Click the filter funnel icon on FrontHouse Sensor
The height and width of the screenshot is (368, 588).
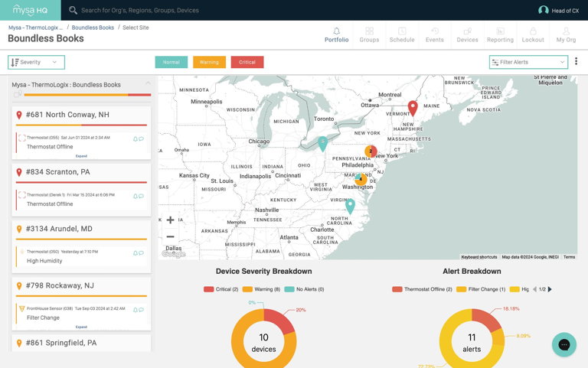click(21, 309)
